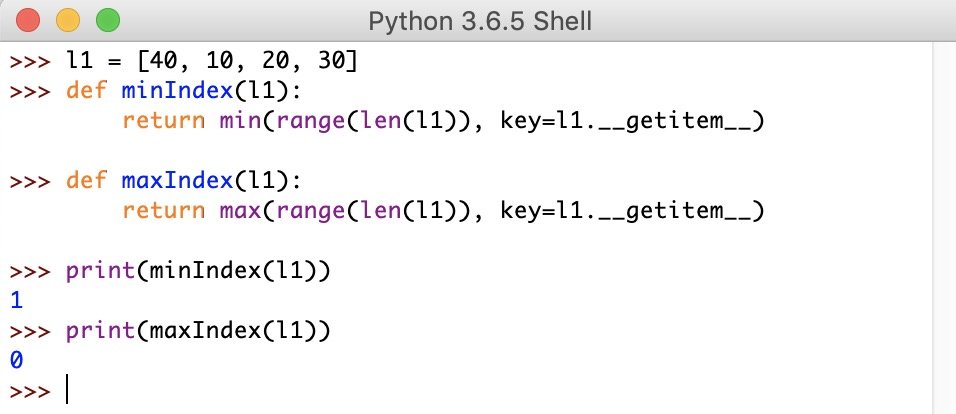This screenshot has height=414, width=956.
Task: Click the print(maxIndex(l1)) line
Action: (198, 330)
